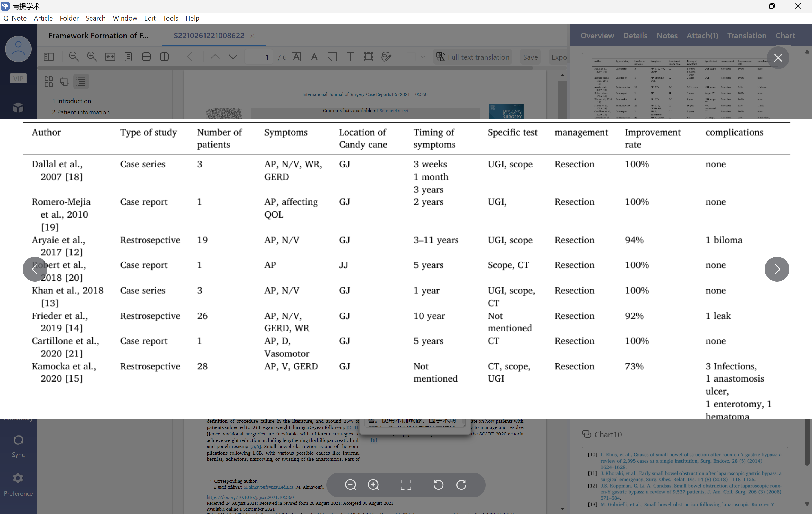Click the Expo button
Viewport: 812px width, 514px height.
pos(559,57)
